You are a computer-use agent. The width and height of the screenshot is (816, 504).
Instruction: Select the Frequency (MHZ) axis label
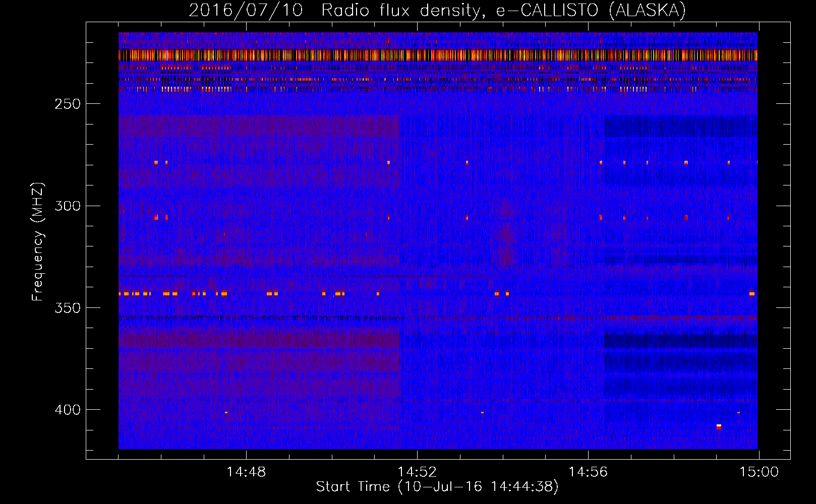[x=38, y=242]
